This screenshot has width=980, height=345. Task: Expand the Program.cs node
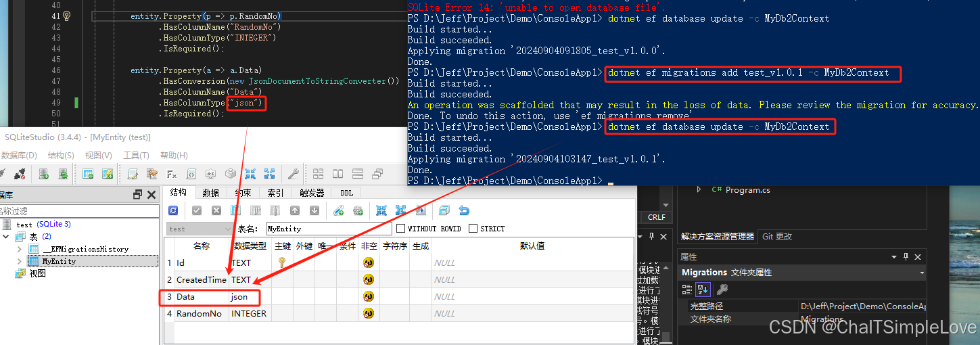[699, 190]
